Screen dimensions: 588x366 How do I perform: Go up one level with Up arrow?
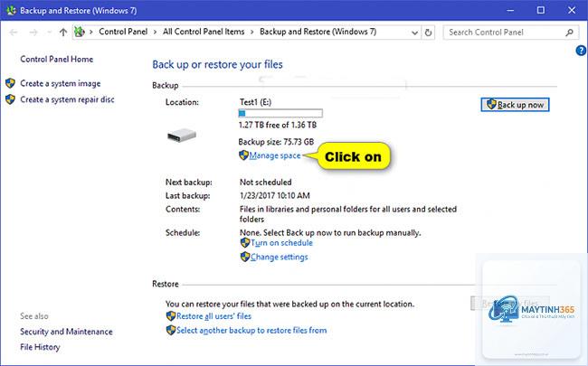coord(63,33)
